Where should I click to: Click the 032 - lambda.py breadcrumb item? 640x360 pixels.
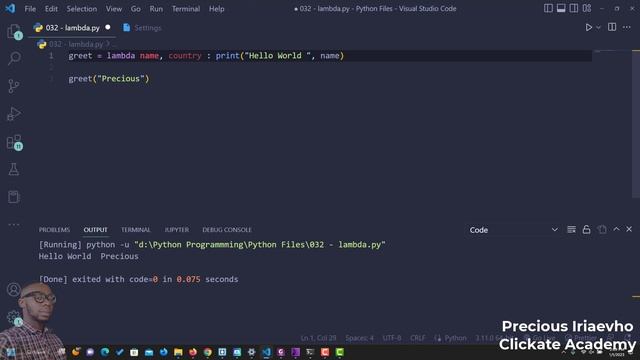[76, 44]
